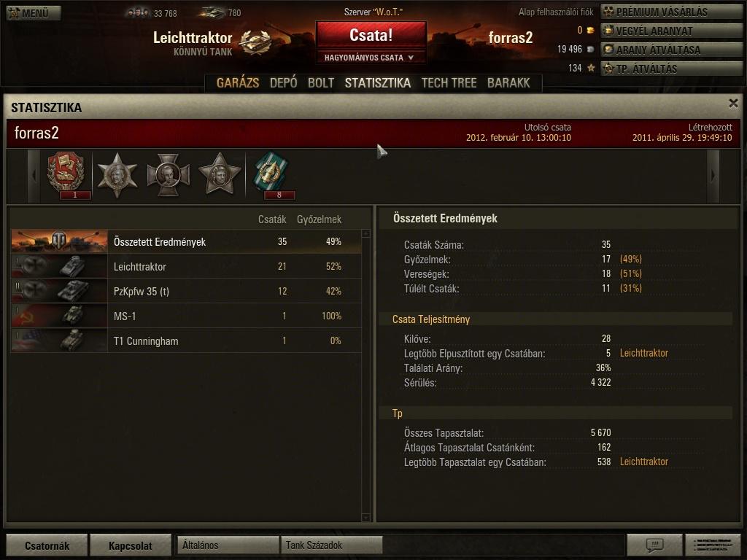Open the chat bubble icon button
This screenshot has height=560, width=747.
[x=654, y=545]
